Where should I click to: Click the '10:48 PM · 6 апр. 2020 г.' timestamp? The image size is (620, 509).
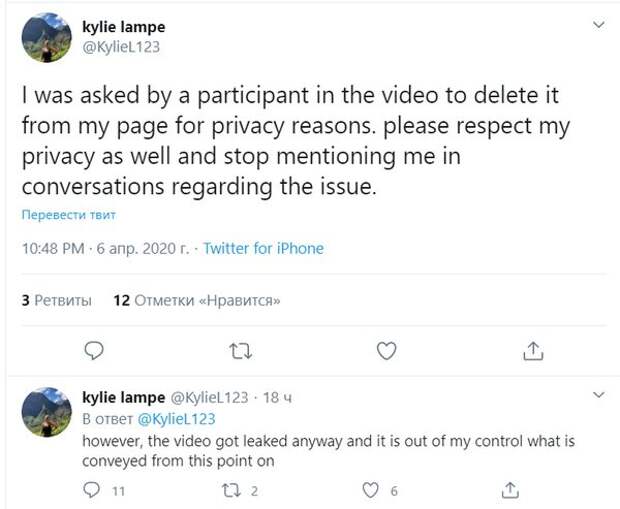click(x=105, y=248)
